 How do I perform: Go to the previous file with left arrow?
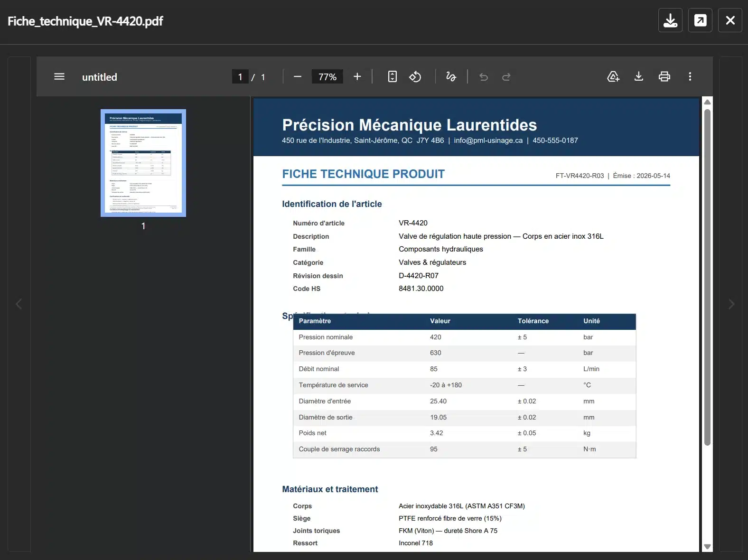point(19,304)
